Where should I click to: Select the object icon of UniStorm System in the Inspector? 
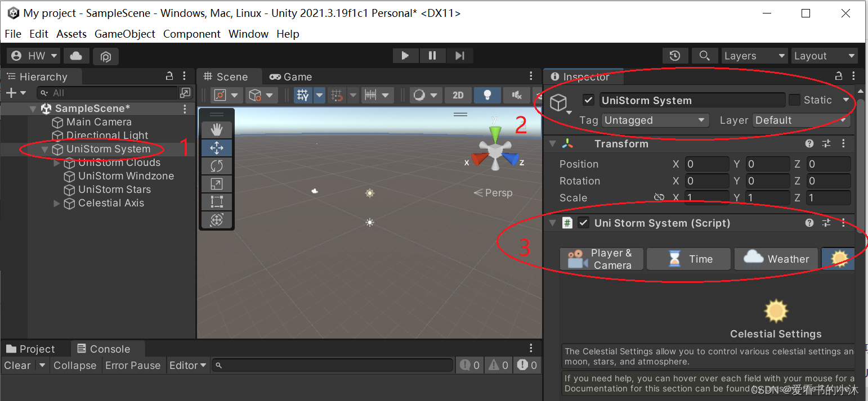click(558, 103)
